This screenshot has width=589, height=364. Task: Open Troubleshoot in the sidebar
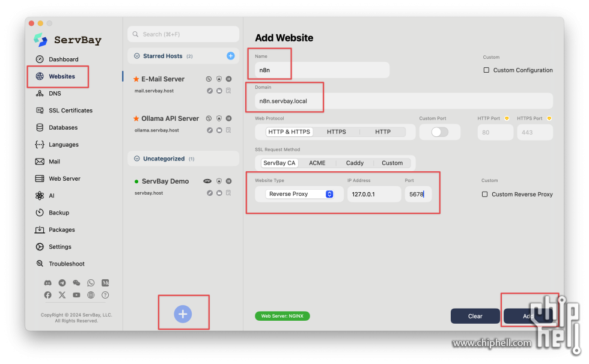60,264
